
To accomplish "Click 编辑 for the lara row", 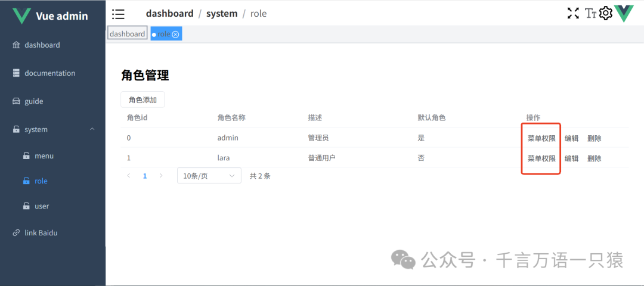I will point(571,158).
